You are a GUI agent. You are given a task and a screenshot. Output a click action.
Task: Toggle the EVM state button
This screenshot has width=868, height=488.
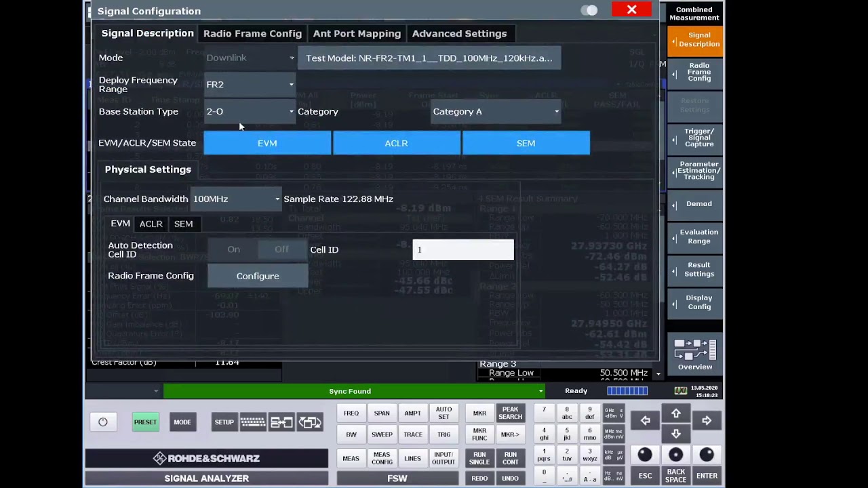point(267,143)
